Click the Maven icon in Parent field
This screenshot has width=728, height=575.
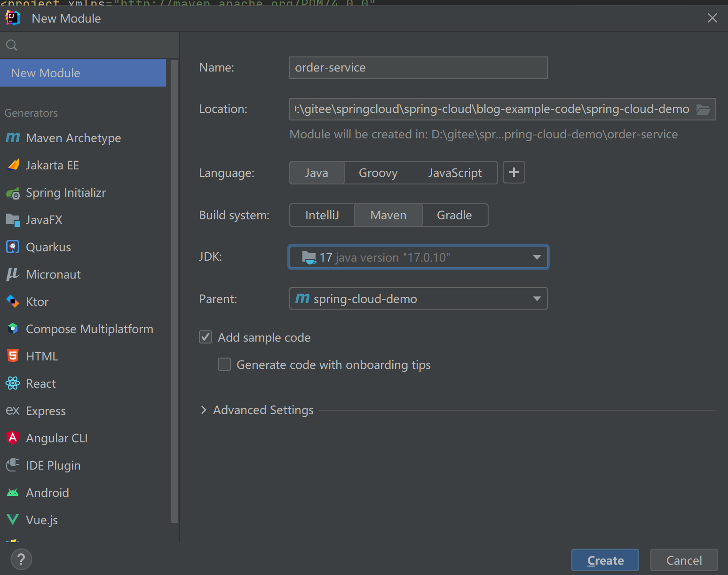tap(302, 298)
